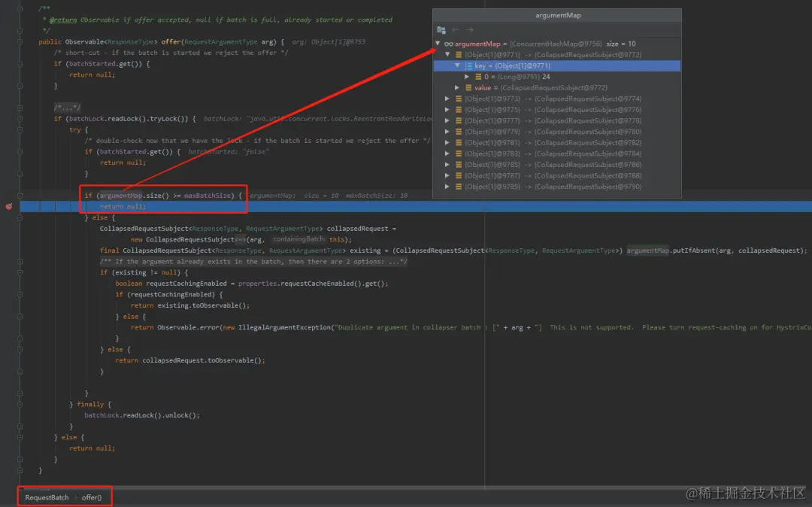Click IllegalArgumentException in the Observable.error line
The image size is (812, 507).
tap(284, 327)
